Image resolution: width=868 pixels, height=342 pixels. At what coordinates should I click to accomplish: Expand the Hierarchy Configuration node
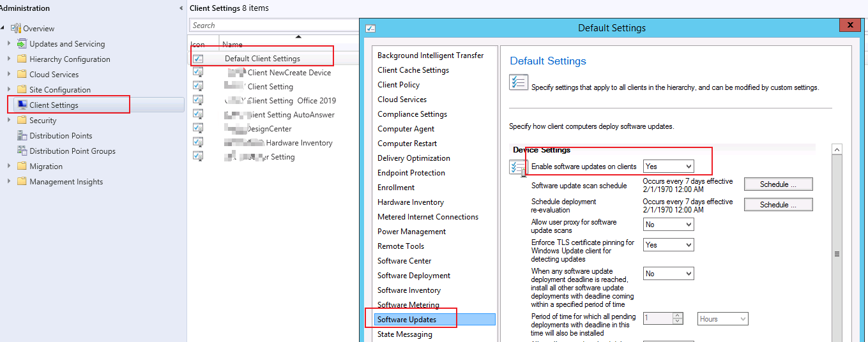pos(9,59)
